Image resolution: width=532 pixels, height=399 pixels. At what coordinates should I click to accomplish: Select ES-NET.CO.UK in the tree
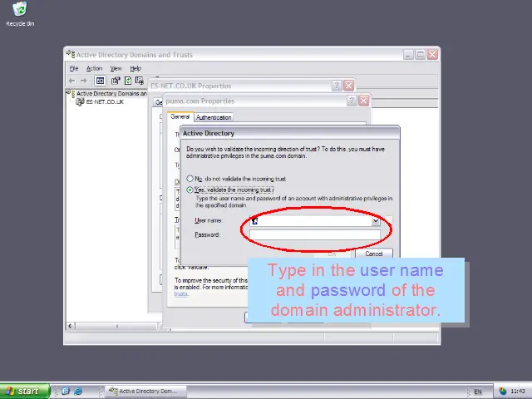click(105, 101)
